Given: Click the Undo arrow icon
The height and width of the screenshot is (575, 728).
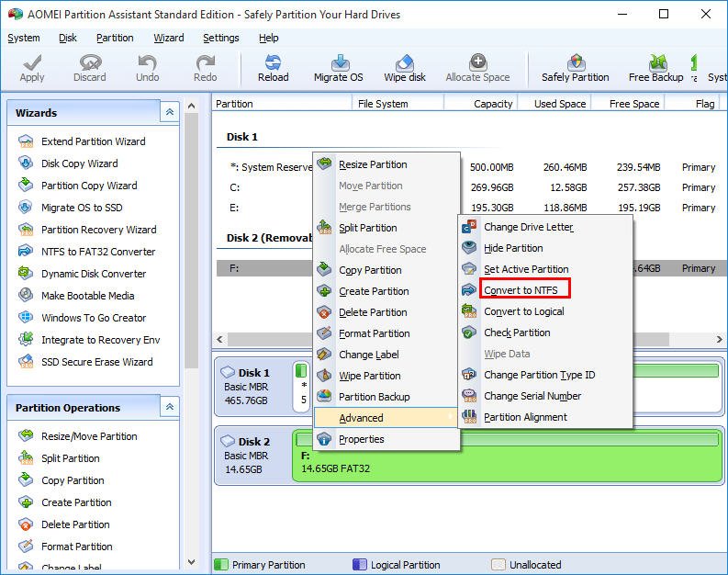Looking at the screenshot, I should [147, 68].
